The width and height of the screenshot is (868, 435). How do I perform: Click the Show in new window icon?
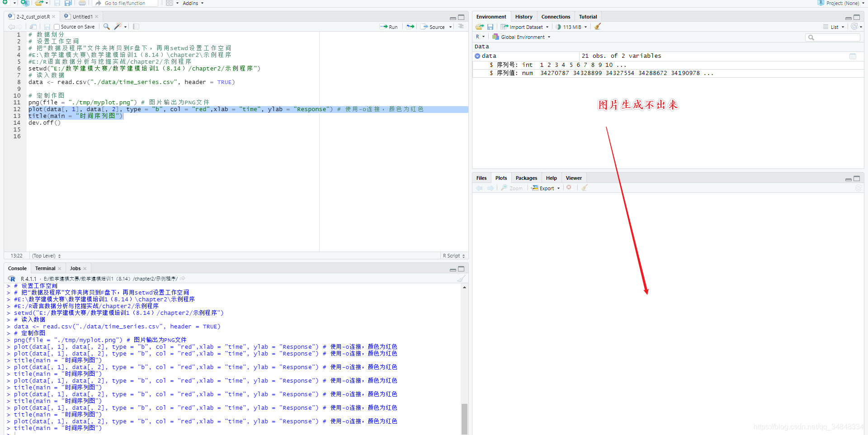click(33, 27)
